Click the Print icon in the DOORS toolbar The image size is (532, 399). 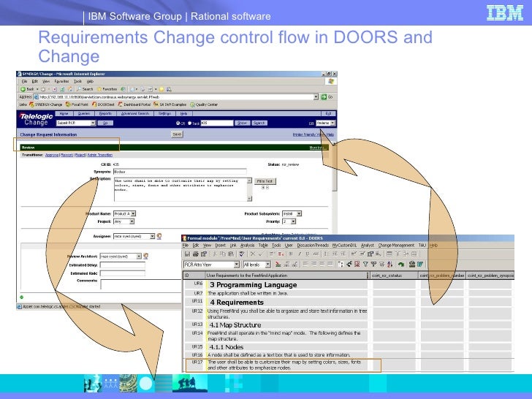point(195,254)
